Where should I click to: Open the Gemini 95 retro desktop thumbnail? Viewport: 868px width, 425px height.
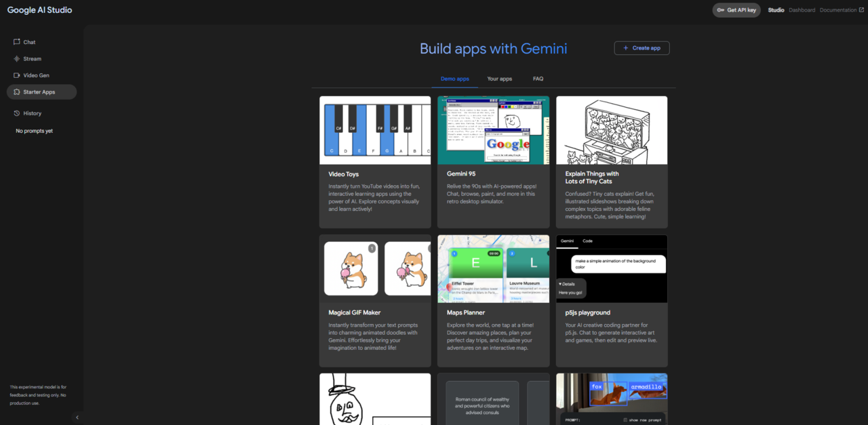point(494,130)
